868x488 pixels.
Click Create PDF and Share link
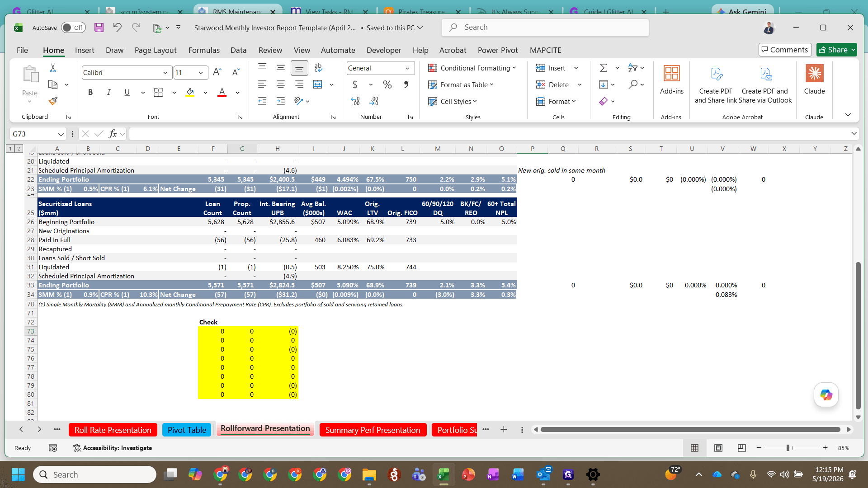click(716, 84)
